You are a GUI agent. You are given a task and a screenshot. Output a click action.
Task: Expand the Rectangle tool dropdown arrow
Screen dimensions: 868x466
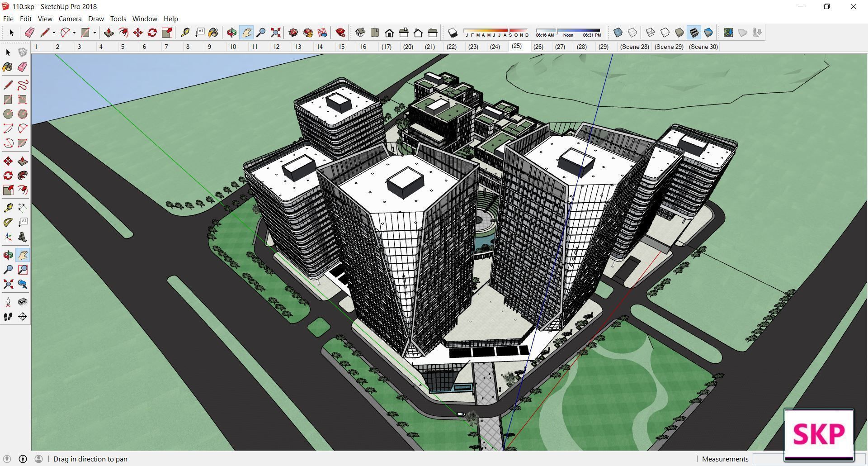pos(94,33)
